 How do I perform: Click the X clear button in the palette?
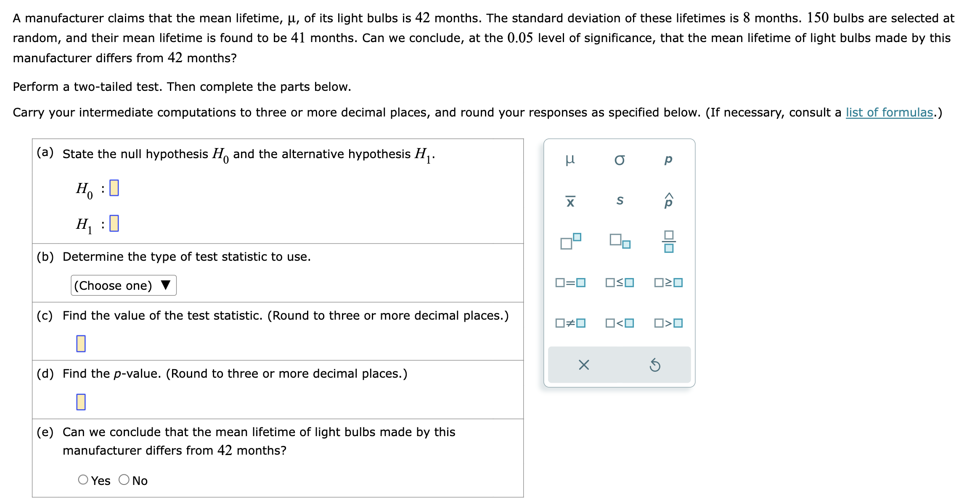click(x=585, y=365)
